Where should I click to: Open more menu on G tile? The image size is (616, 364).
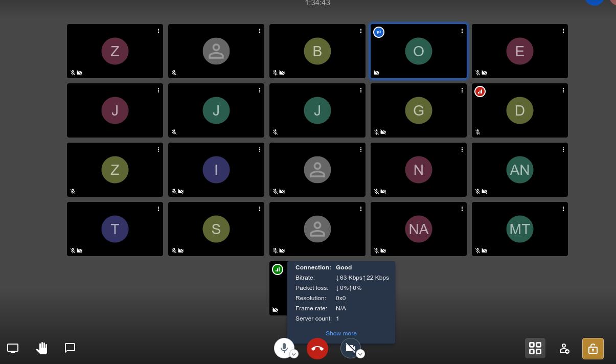pyautogui.click(x=462, y=90)
